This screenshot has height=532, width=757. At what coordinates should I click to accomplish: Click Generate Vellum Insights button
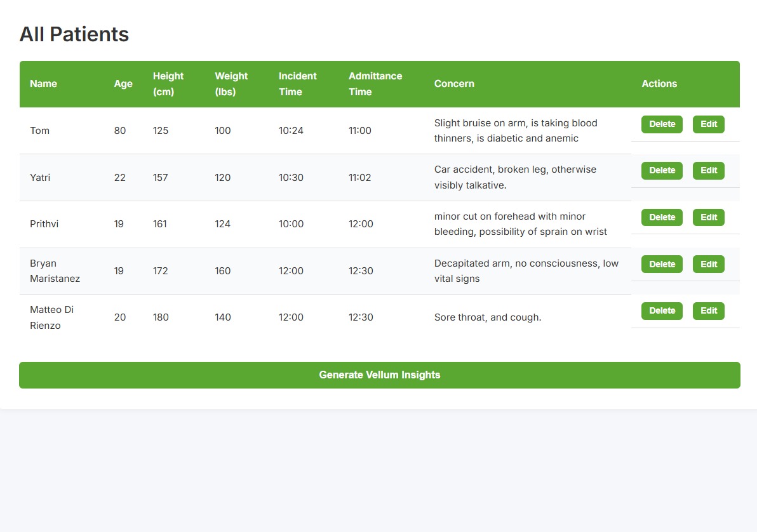point(380,375)
